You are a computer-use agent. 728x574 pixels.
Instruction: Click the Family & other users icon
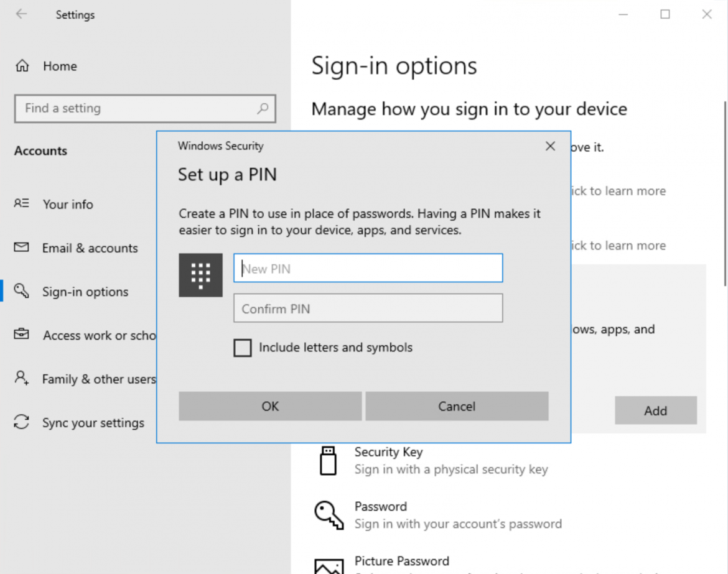21,379
